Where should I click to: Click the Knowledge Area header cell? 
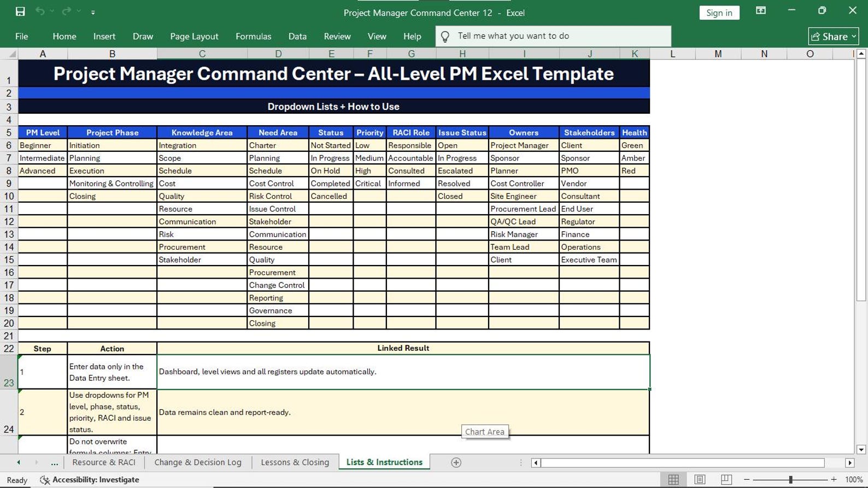(x=202, y=132)
